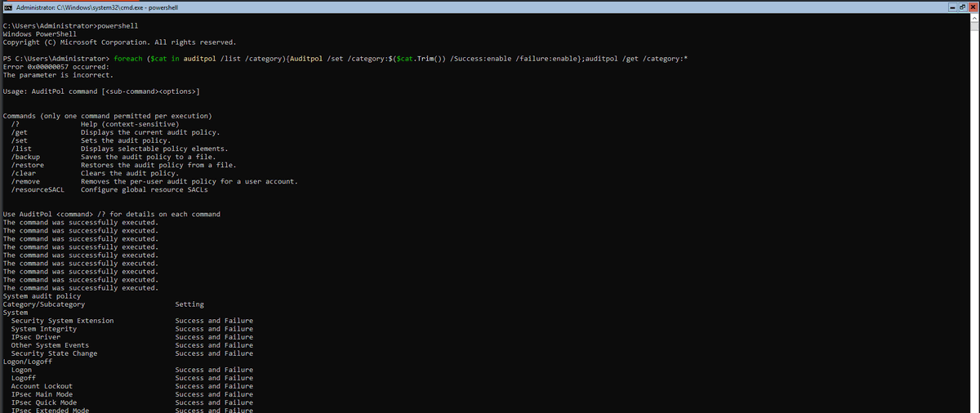Click the "/clear" command entry
The width and height of the screenshot is (980, 413).
24,173
